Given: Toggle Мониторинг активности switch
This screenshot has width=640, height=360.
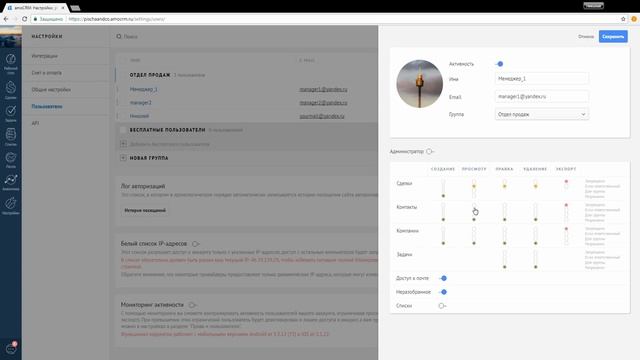Looking at the screenshot, I should point(192,305).
